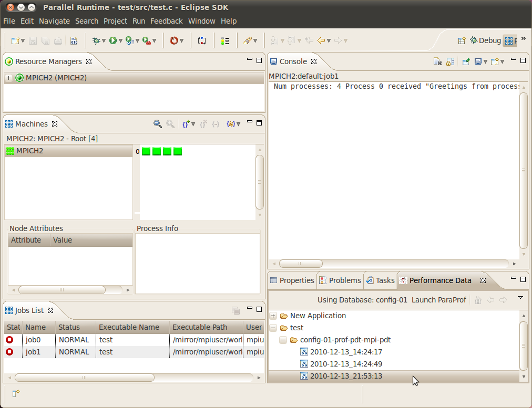Screen dimensions: 532x408
Task: Click the green Run button in toolbar
Action: point(113,40)
